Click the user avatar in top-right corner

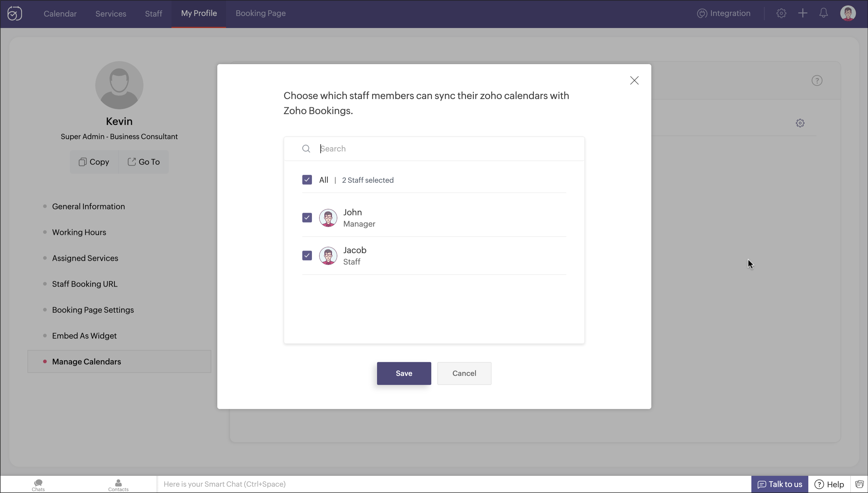coord(848,14)
